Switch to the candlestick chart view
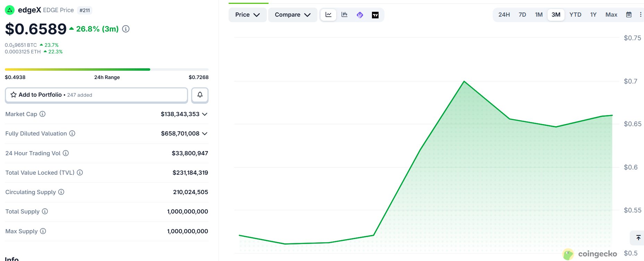The height and width of the screenshot is (261, 644). 344,15
